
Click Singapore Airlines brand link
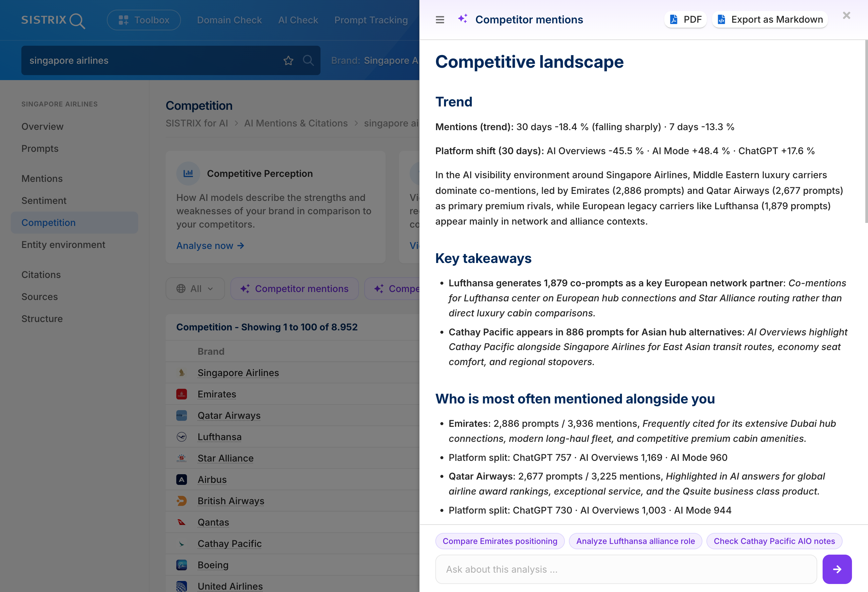238,372
